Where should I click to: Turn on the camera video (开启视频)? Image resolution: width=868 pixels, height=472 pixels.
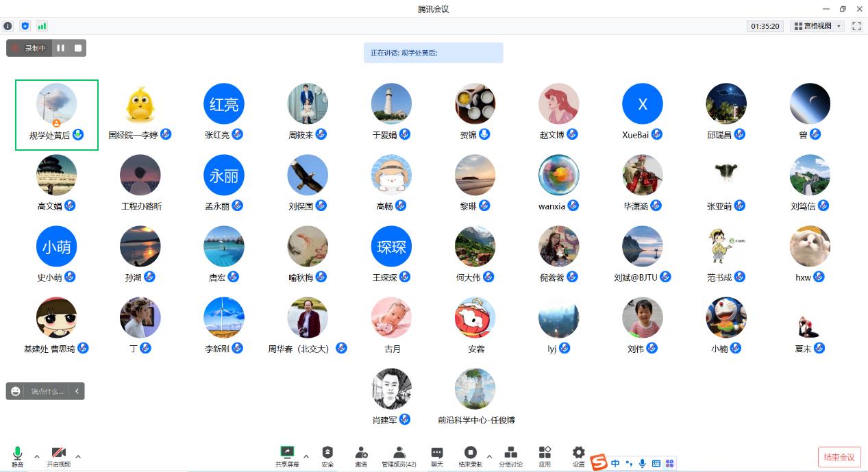[x=59, y=456]
